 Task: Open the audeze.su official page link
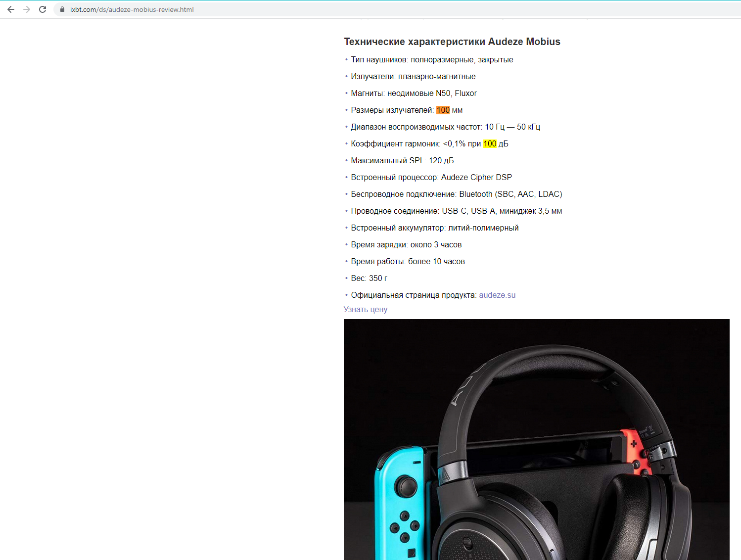(x=497, y=295)
